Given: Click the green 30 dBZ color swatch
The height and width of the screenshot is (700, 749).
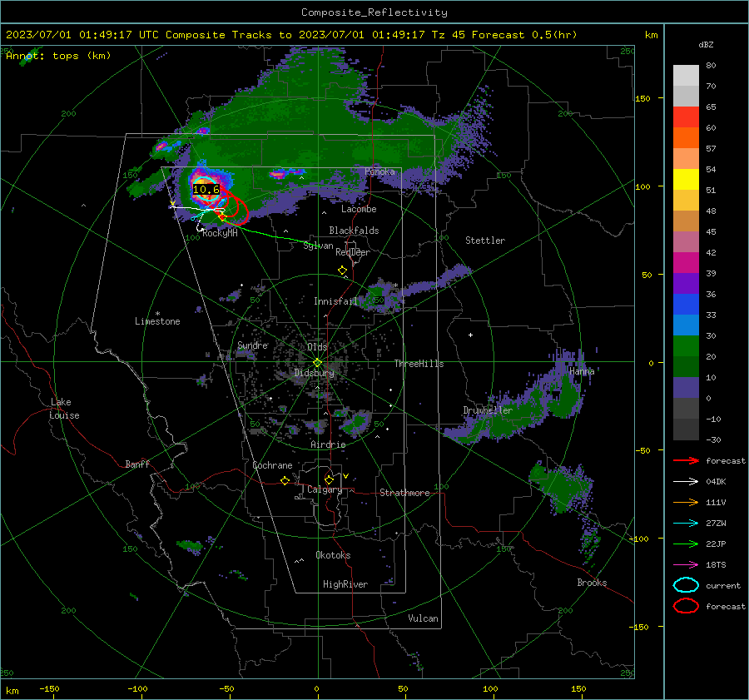Looking at the screenshot, I should coord(686,345).
